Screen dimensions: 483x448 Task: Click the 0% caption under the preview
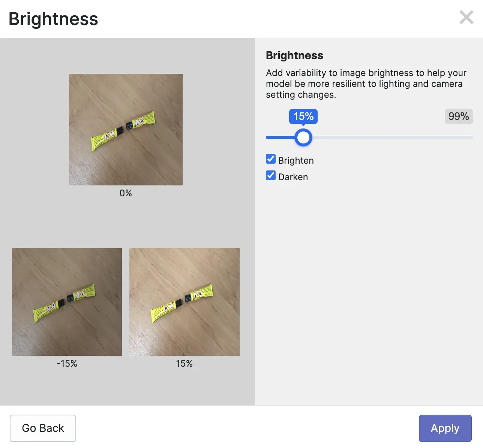126,193
